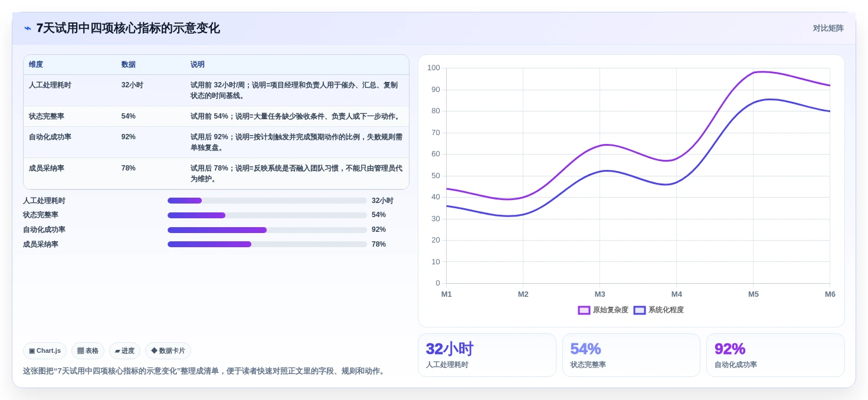The height and width of the screenshot is (400, 868).
Task: Click the M2 axis label
Action: pyautogui.click(x=523, y=294)
